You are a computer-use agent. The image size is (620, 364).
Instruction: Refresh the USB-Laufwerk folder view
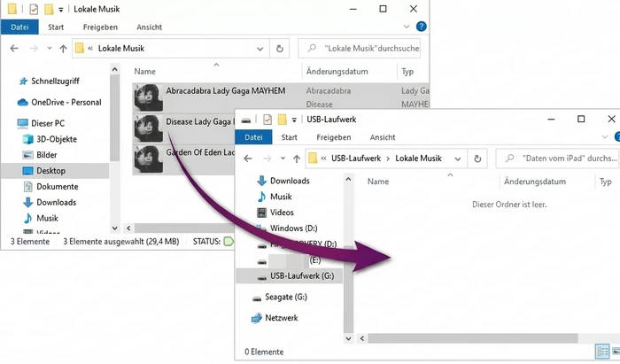pyautogui.click(x=477, y=159)
